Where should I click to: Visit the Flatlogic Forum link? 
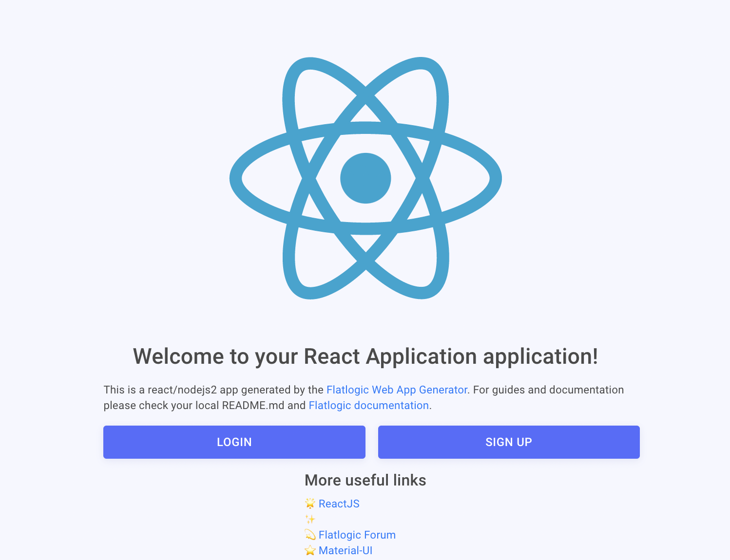(357, 535)
